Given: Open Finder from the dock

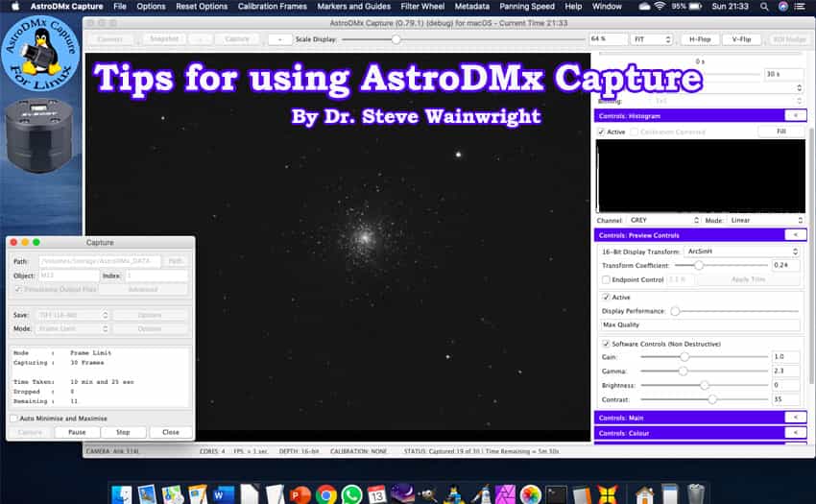Looking at the screenshot, I should tap(121, 494).
